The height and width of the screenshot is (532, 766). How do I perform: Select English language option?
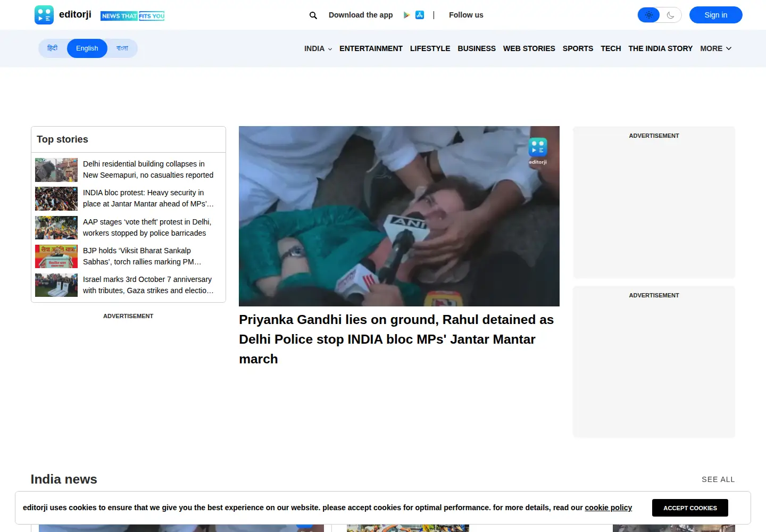pyautogui.click(x=87, y=48)
